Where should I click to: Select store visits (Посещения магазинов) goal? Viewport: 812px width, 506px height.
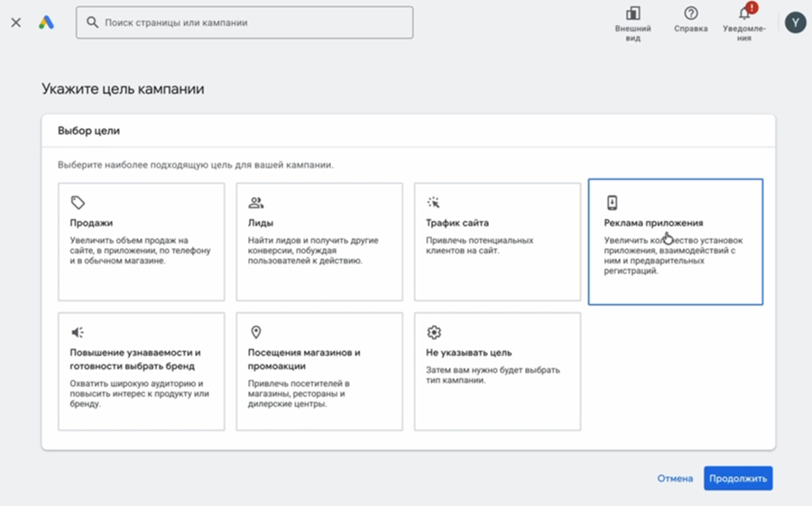coord(319,372)
